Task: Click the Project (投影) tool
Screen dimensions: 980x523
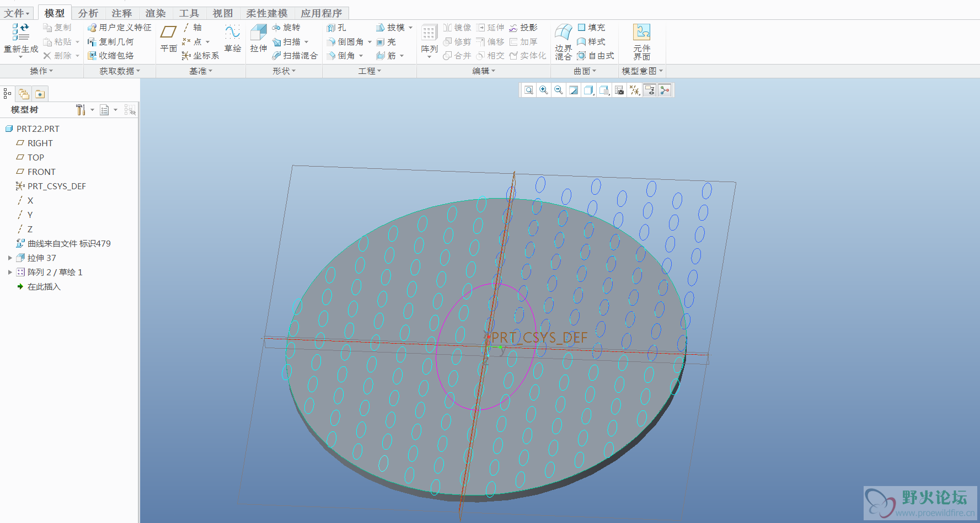Action: [x=523, y=28]
